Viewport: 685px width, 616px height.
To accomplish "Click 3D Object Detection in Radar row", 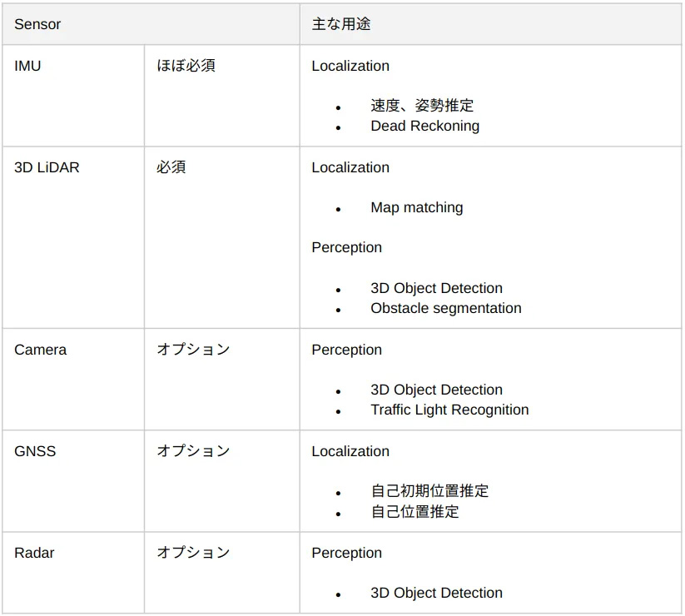I will click(x=436, y=593).
